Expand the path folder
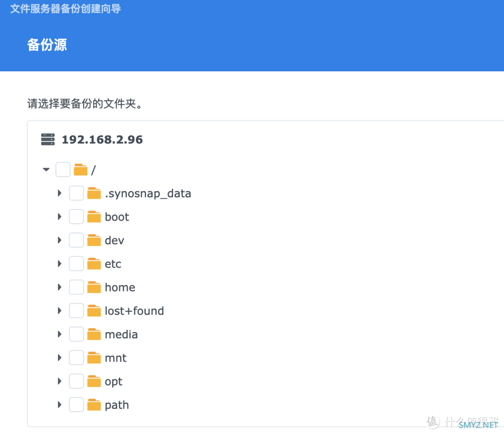The image size is (504, 434). 59,405
